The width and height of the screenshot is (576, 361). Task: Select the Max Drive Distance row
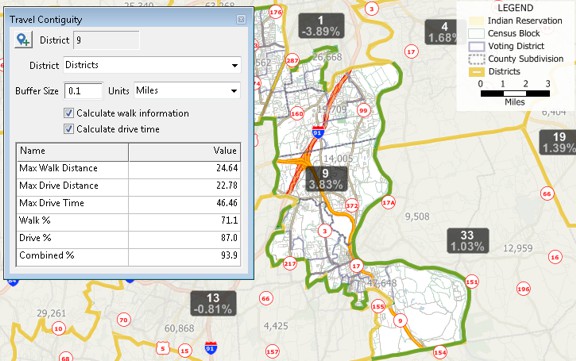point(129,186)
